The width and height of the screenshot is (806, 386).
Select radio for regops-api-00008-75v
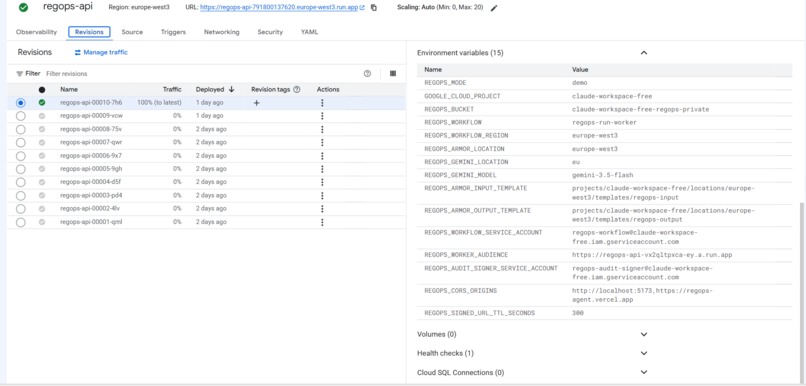pyautogui.click(x=21, y=129)
